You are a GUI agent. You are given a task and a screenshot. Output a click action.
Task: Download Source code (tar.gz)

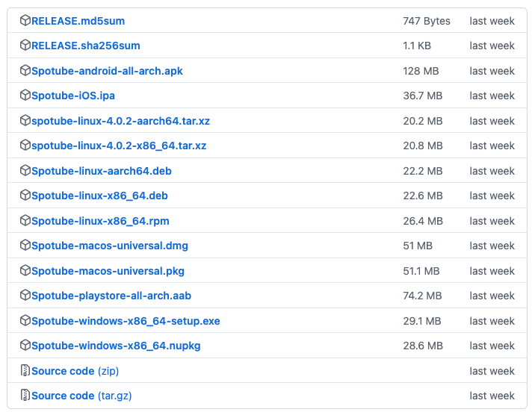point(81,396)
